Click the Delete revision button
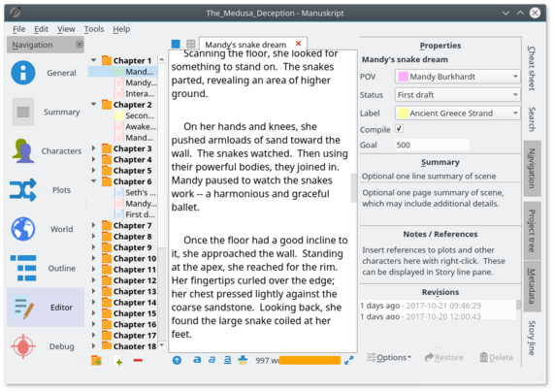 (x=497, y=358)
